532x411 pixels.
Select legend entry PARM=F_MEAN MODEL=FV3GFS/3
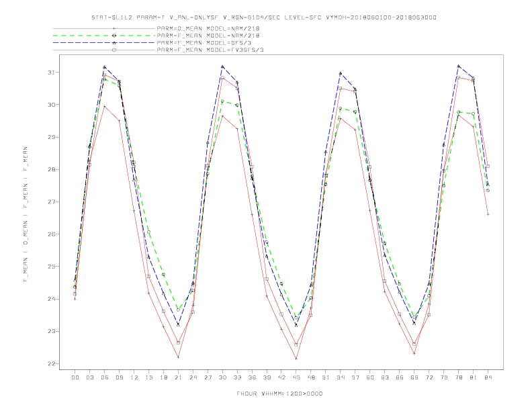210,50
